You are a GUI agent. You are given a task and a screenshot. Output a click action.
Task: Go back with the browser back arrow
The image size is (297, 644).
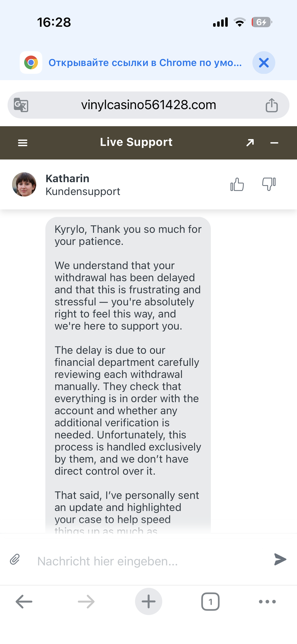tap(24, 601)
